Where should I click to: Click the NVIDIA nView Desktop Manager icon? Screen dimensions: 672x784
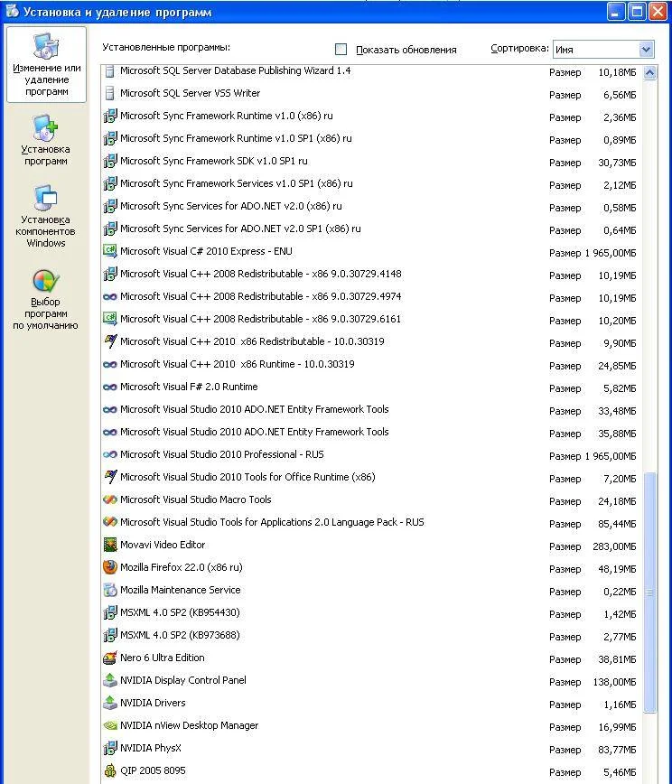[109, 725]
